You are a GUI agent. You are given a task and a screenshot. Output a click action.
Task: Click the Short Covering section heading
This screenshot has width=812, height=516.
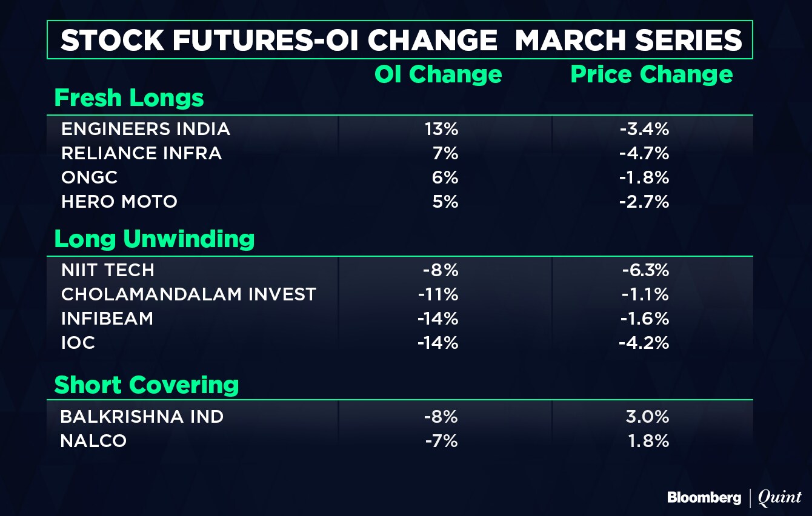point(147,385)
